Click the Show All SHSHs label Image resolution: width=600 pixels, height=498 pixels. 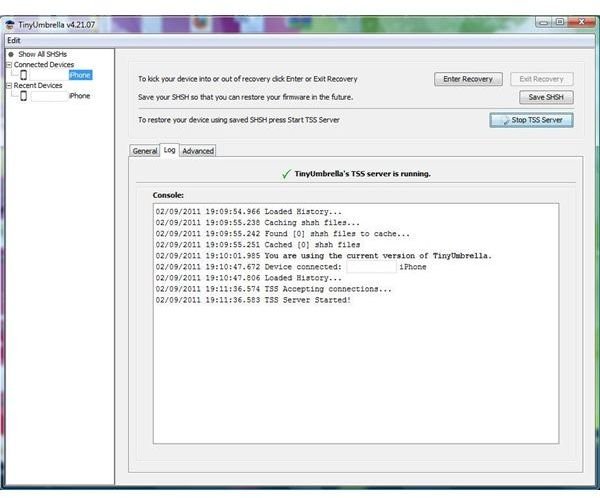pyautogui.click(x=42, y=54)
